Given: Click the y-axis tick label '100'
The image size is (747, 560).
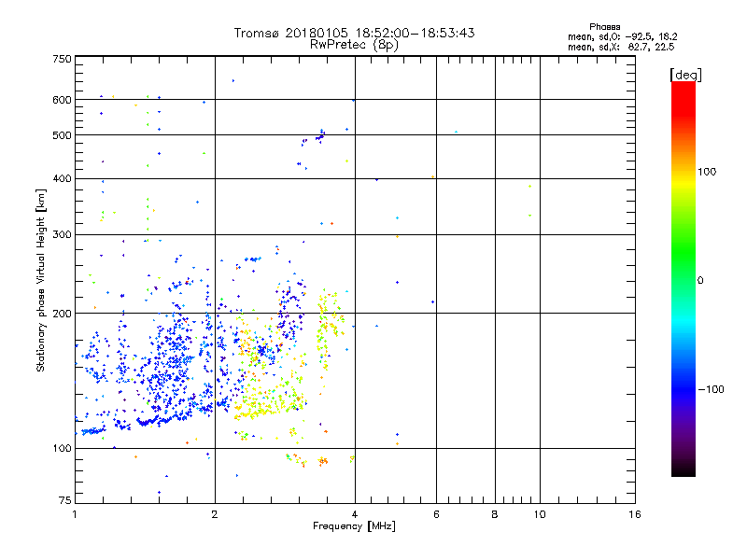Looking at the screenshot, I should pos(62,448).
